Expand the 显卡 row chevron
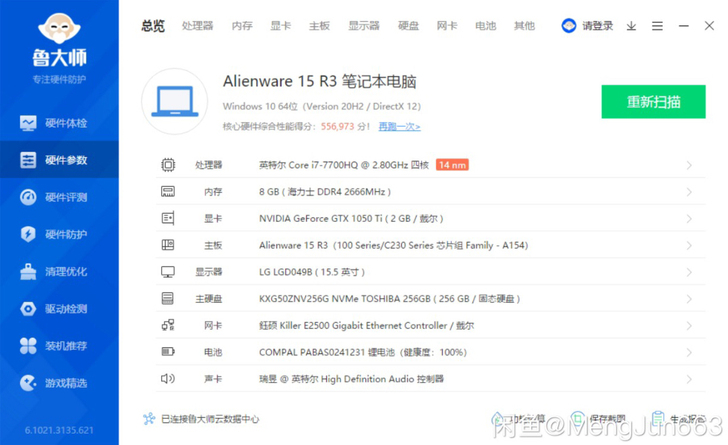This screenshot has width=728, height=445. click(689, 219)
